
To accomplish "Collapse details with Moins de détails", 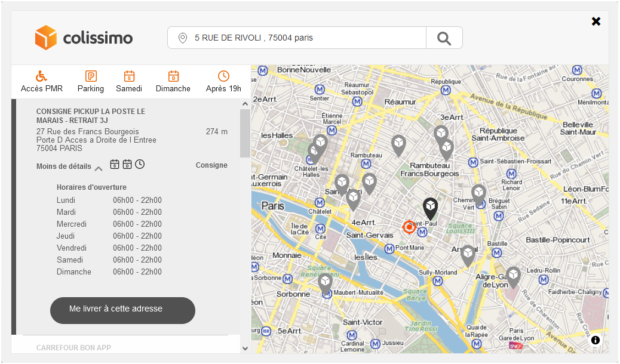I will point(69,166).
